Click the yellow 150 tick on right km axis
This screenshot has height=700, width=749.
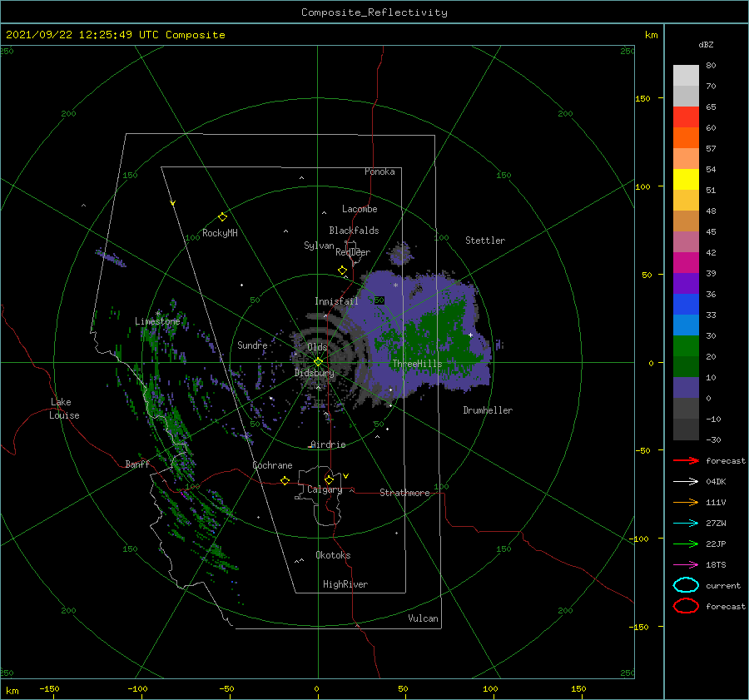click(x=642, y=98)
